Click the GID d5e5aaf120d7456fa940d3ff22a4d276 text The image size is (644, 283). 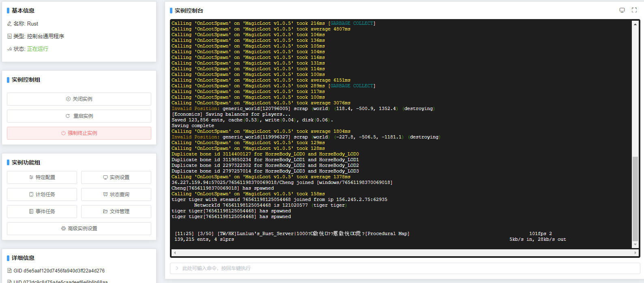(59, 271)
